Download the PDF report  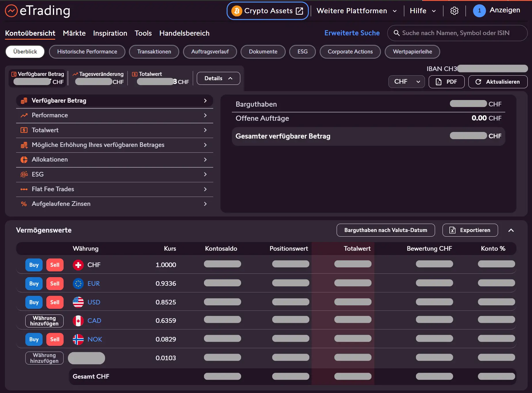(447, 82)
